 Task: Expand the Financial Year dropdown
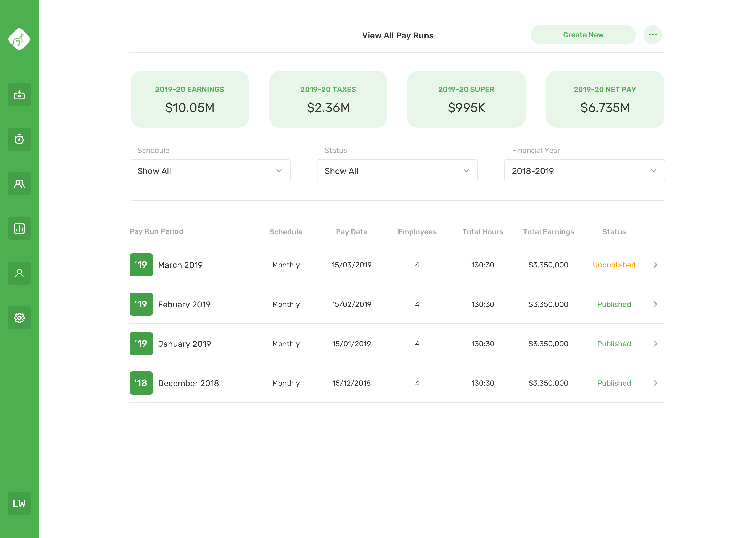[585, 171]
